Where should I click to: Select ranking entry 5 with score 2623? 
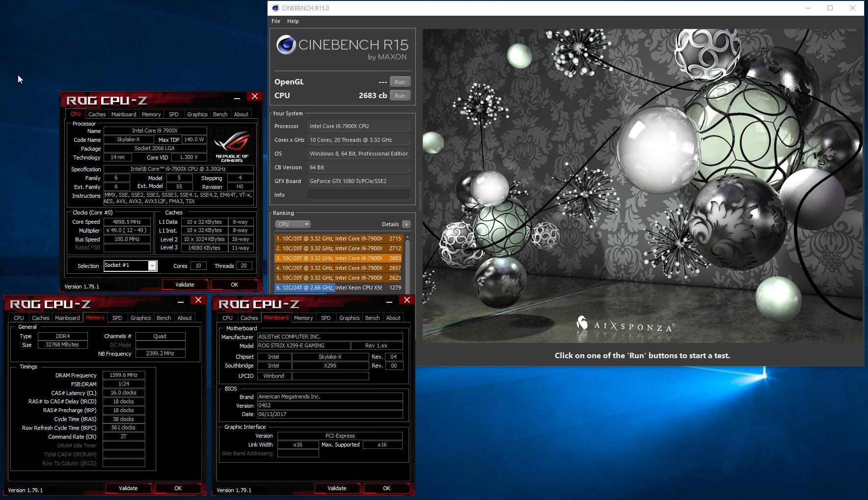(338, 278)
